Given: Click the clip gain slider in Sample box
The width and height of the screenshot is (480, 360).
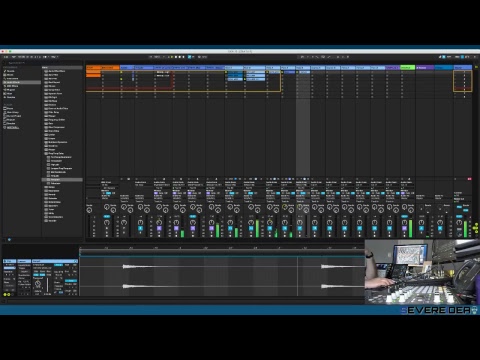Looking at the screenshot, I should (x=48, y=284).
